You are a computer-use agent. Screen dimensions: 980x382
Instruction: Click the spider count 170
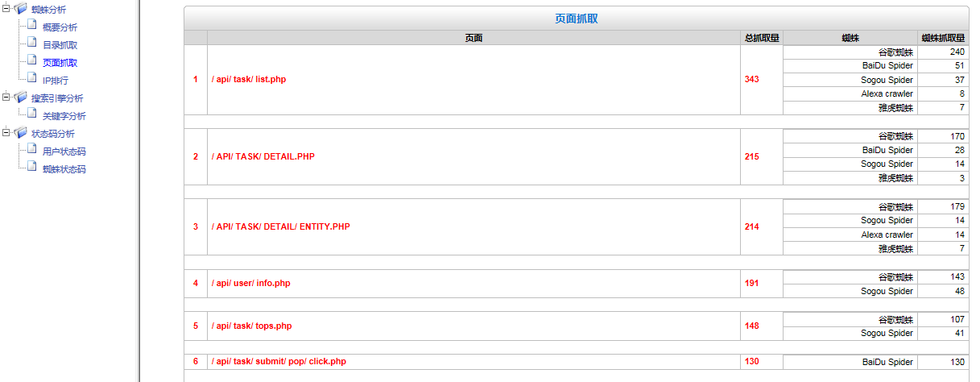point(957,136)
